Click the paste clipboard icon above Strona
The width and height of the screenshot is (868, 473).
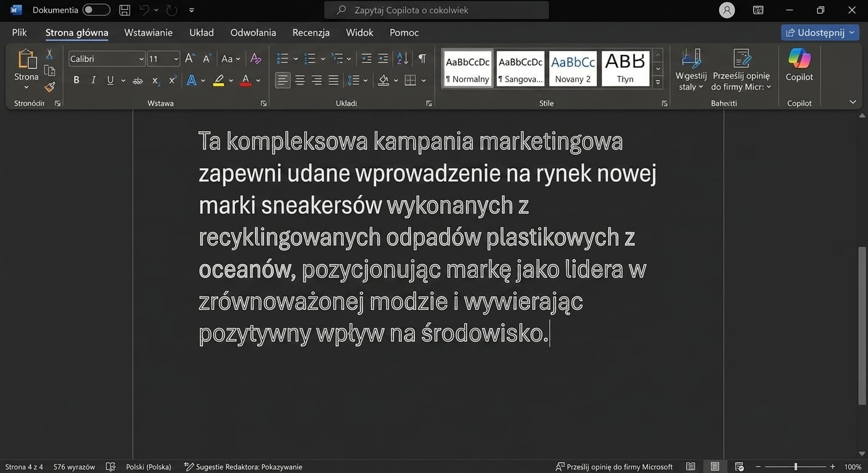pos(27,59)
